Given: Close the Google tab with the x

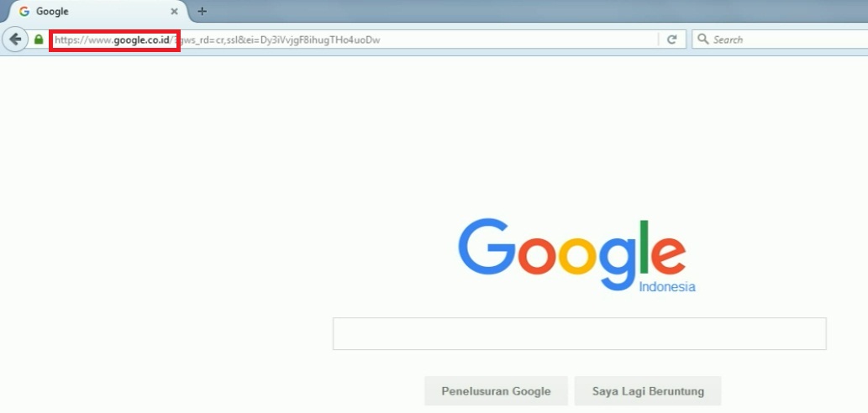Looking at the screenshot, I should pyautogui.click(x=174, y=11).
